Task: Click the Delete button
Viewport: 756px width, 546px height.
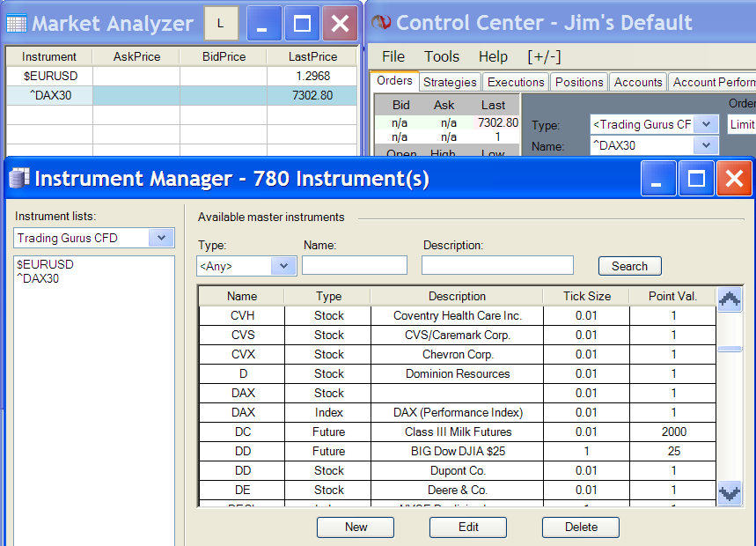Action: click(580, 527)
